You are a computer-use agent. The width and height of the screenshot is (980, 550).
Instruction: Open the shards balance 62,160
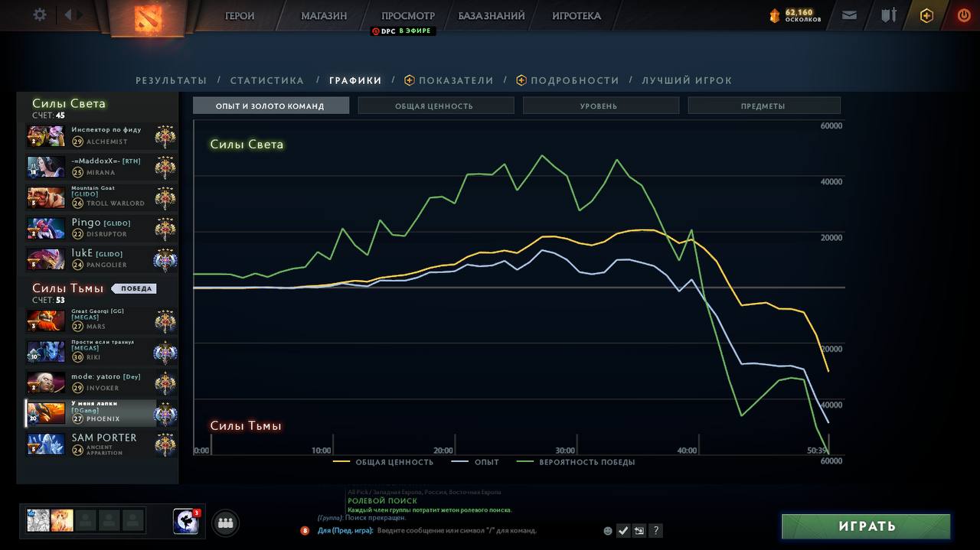click(x=796, y=15)
